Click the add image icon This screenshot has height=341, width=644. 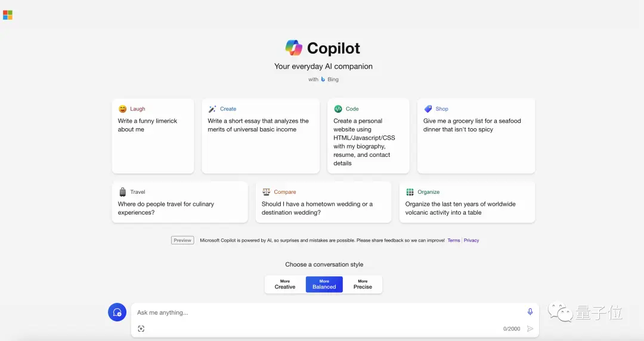141,328
